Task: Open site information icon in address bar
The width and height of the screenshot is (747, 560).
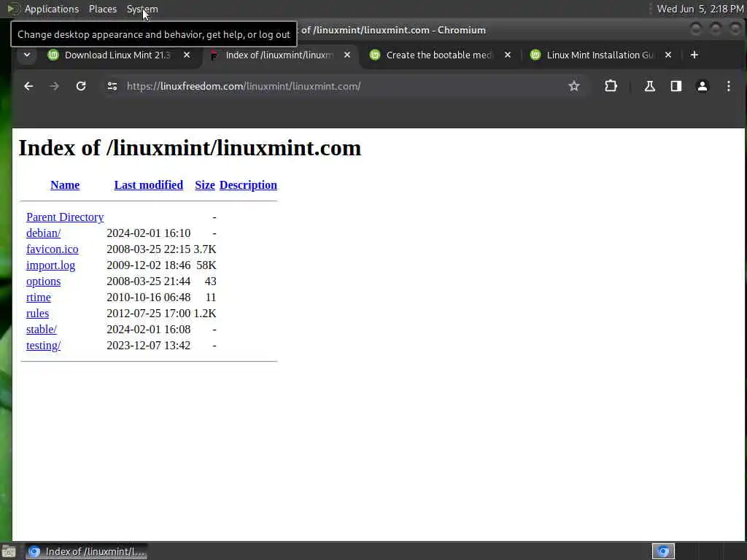Action: pos(112,86)
